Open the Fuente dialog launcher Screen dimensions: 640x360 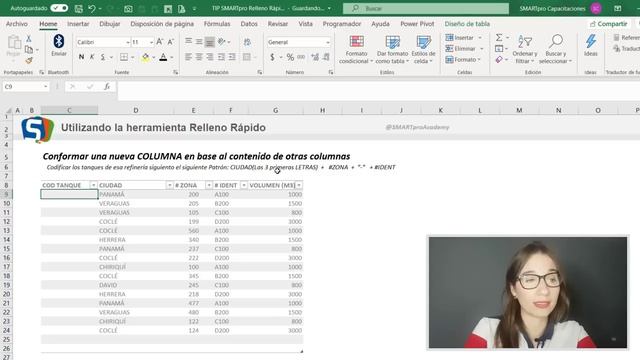point(176,72)
